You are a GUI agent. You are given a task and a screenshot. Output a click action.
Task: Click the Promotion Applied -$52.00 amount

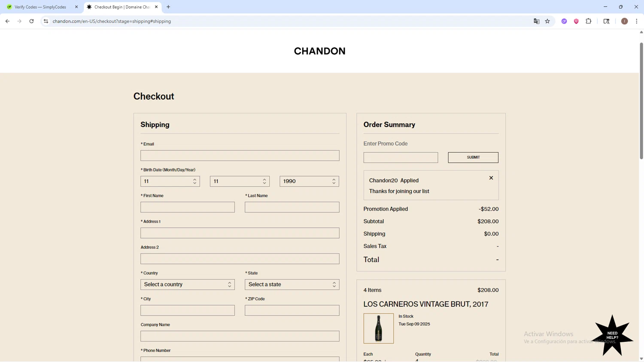pyautogui.click(x=489, y=209)
